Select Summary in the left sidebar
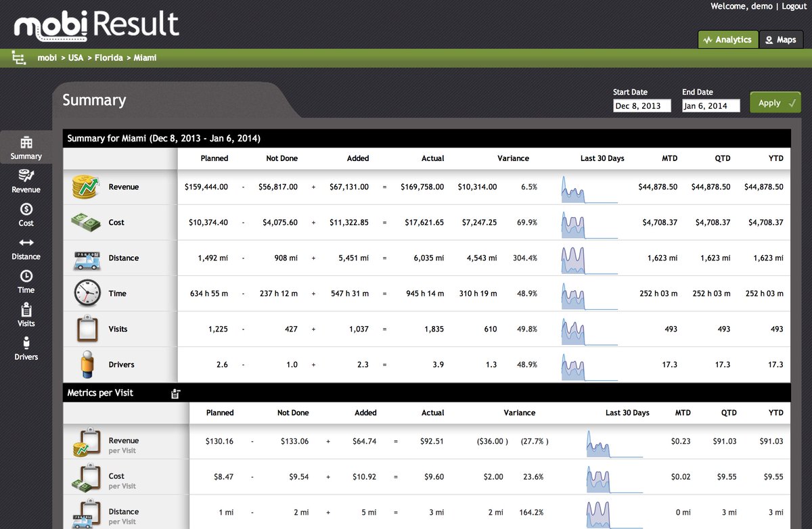Screen dimensions: 812x529 pyautogui.click(x=26, y=147)
